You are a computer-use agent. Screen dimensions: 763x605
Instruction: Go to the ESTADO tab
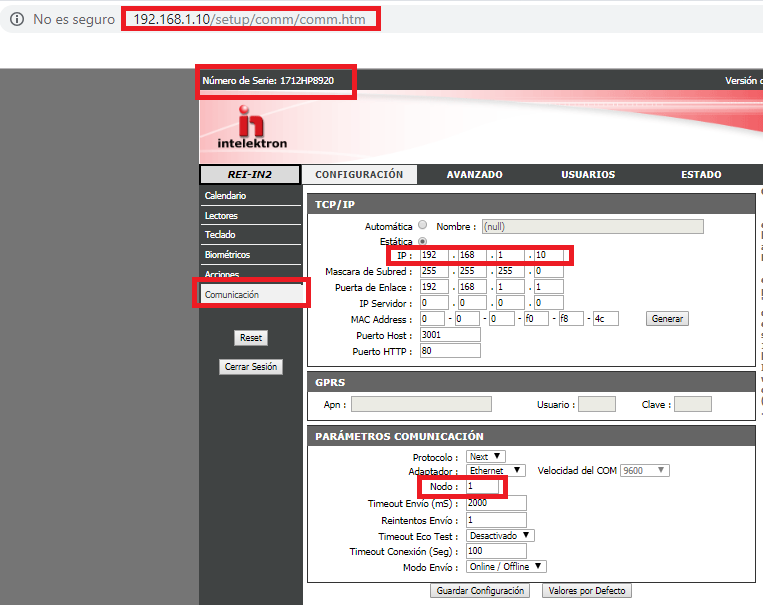pos(701,174)
